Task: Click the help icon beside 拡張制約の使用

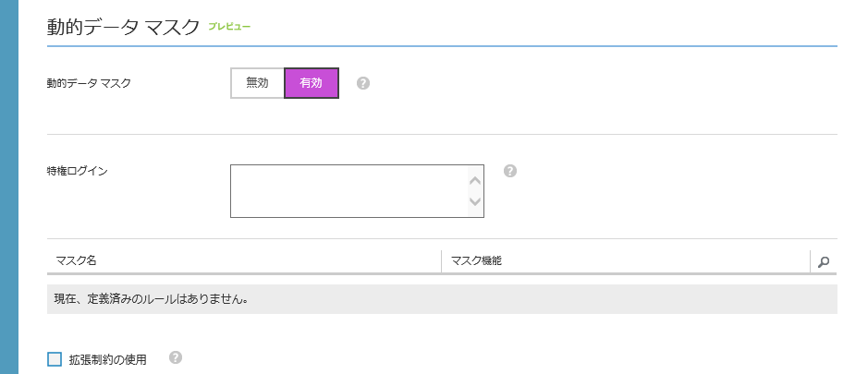Action: pyautogui.click(x=176, y=357)
